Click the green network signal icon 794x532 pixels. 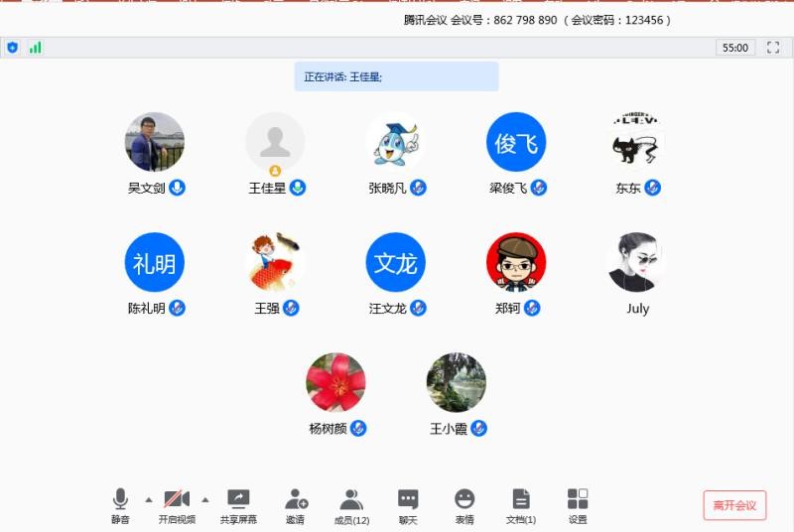click(x=36, y=48)
